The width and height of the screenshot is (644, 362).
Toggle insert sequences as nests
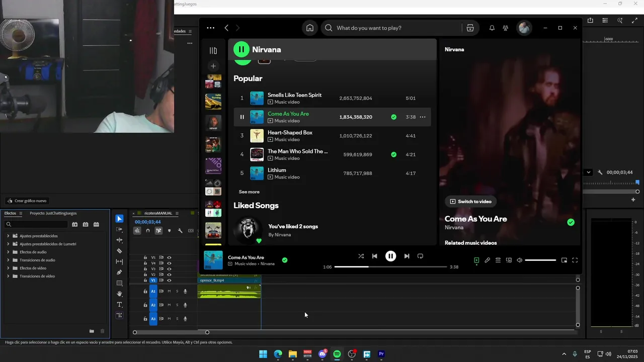[137, 231]
